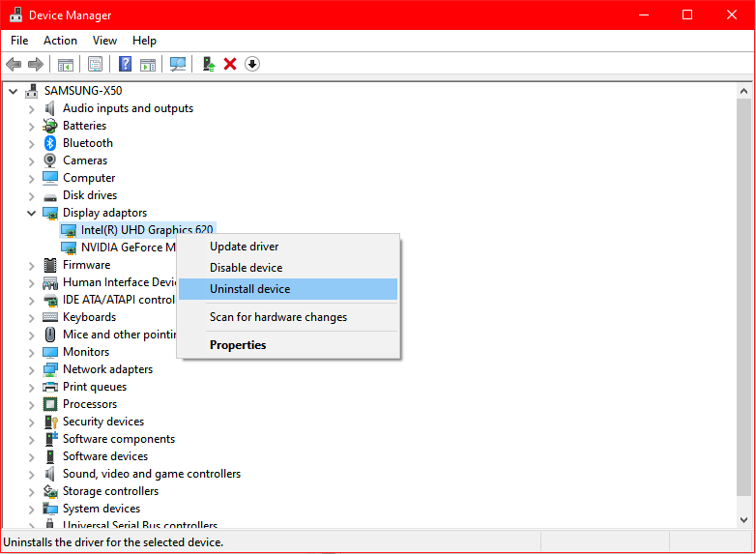
Task: Expand the Network adapters category
Action: 31,370
